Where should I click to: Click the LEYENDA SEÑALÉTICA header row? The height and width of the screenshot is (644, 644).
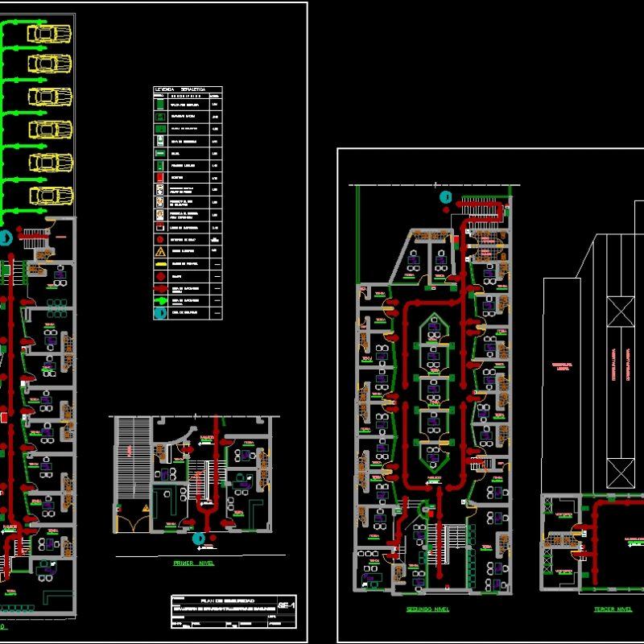click(x=182, y=89)
